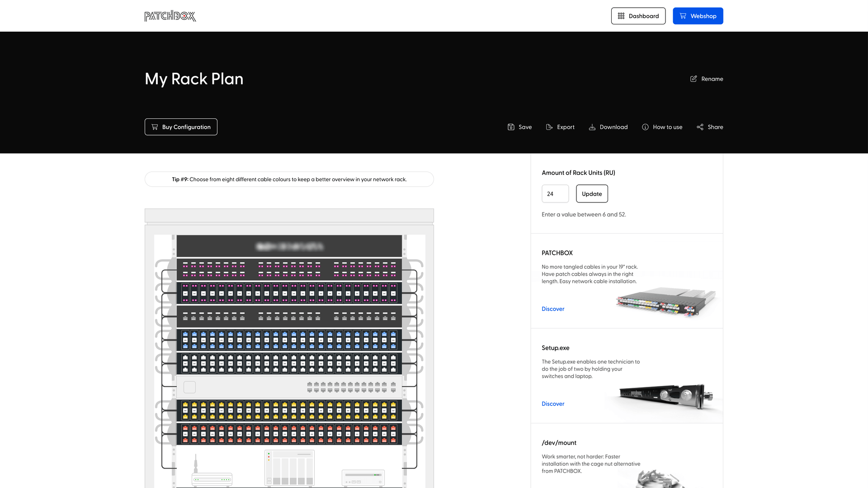The image size is (868, 488).
Task: Click the Update button for rack units
Action: point(592,193)
